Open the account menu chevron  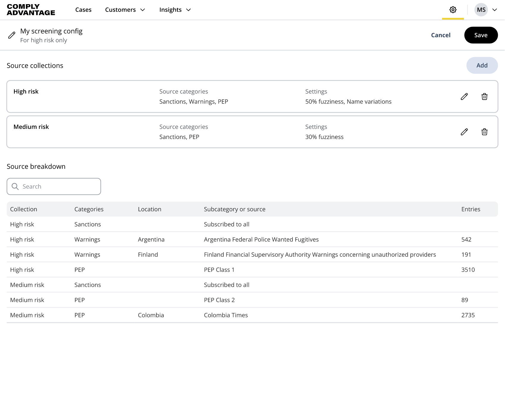[x=495, y=10]
